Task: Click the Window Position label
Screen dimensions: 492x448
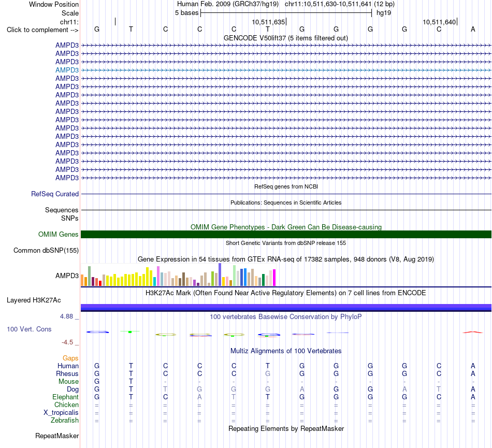Action: [x=54, y=4]
